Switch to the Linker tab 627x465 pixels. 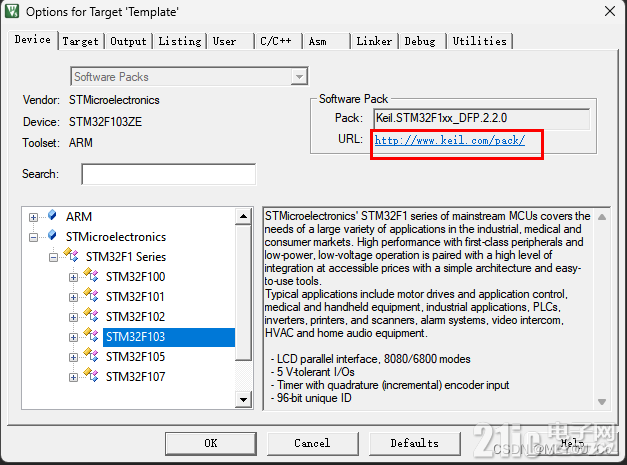pyautogui.click(x=374, y=41)
